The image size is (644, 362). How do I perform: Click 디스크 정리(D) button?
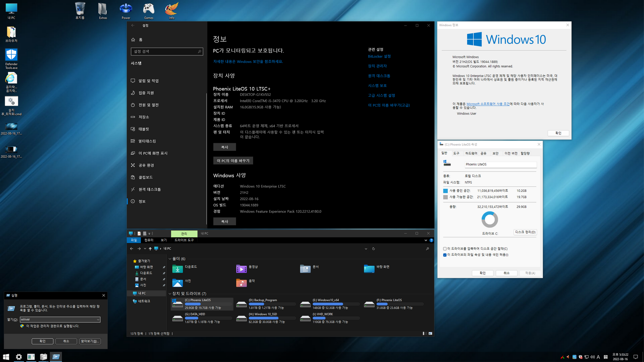(x=525, y=232)
